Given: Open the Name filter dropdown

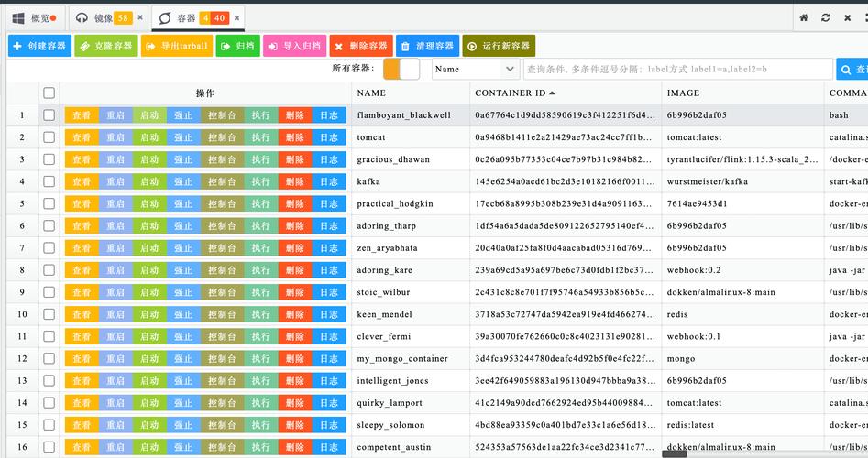Looking at the screenshot, I should 475,69.
